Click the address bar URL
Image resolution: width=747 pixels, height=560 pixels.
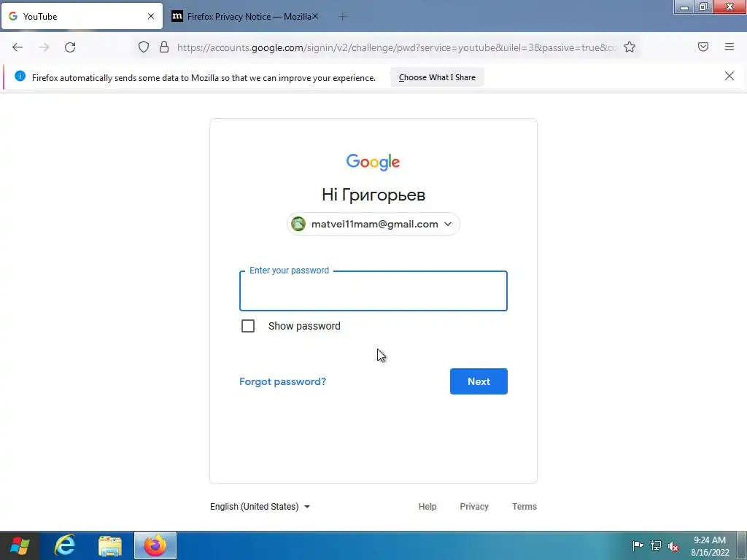coord(396,47)
